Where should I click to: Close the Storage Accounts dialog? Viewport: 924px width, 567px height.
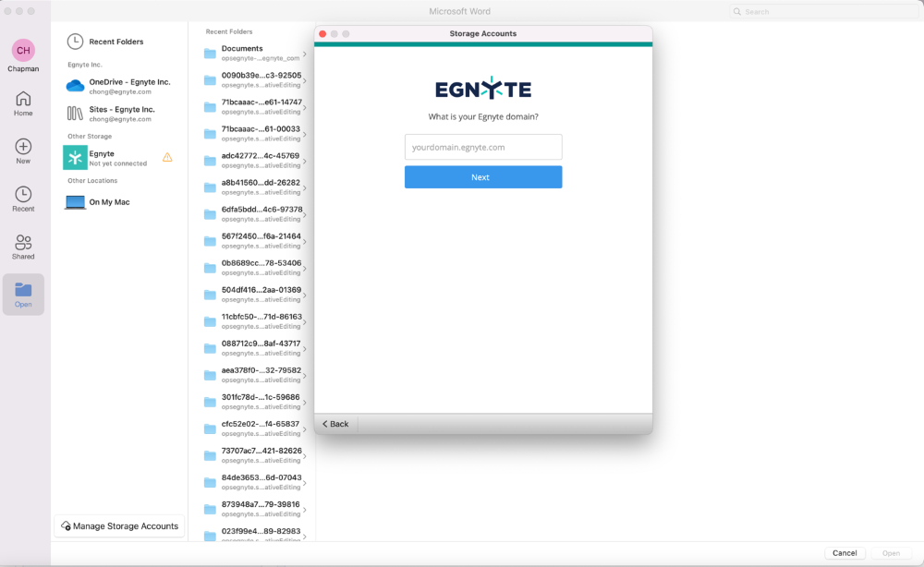coord(322,33)
